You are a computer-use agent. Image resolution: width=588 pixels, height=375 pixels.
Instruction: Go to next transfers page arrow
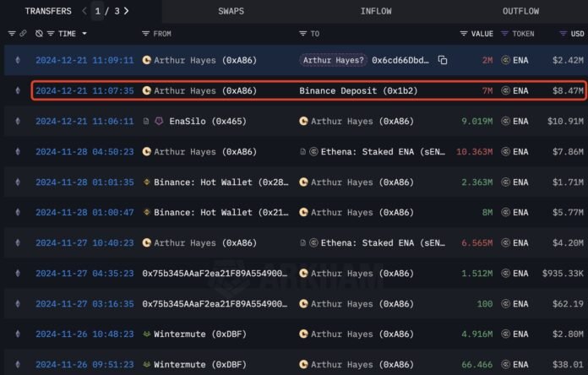[127, 11]
